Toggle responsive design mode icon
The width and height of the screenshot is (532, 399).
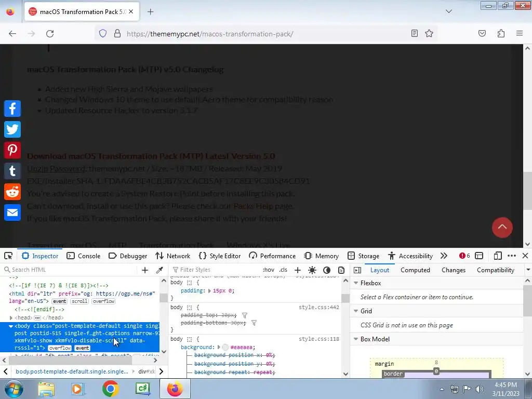point(498,256)
